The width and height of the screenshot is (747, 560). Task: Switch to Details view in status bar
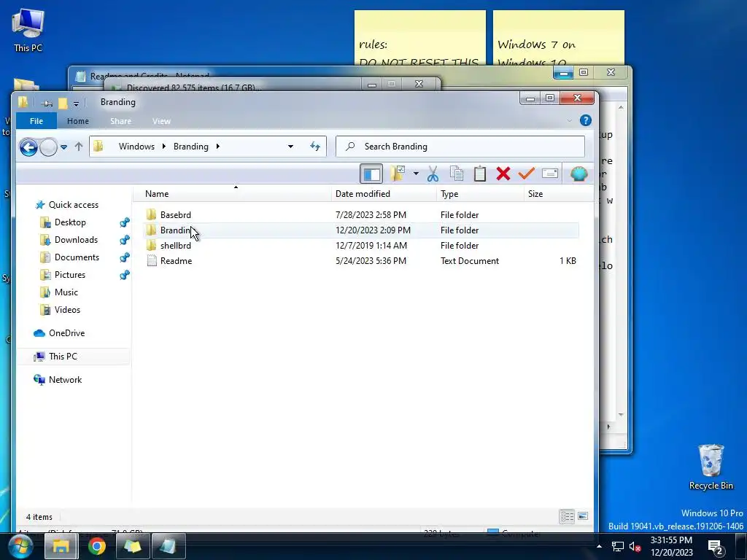pos(567,517)
